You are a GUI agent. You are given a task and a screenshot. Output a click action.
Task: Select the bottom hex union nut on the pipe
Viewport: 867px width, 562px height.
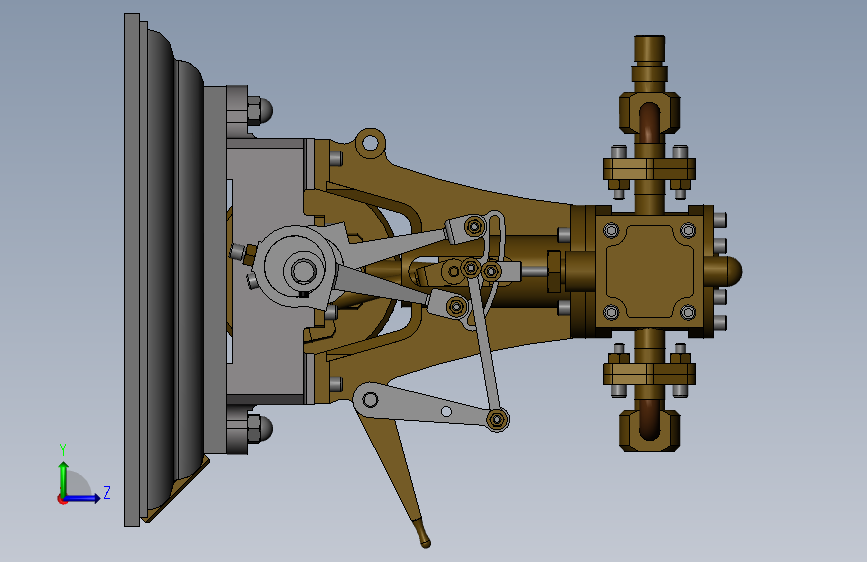pyautogui.click(x=649, y=430)
